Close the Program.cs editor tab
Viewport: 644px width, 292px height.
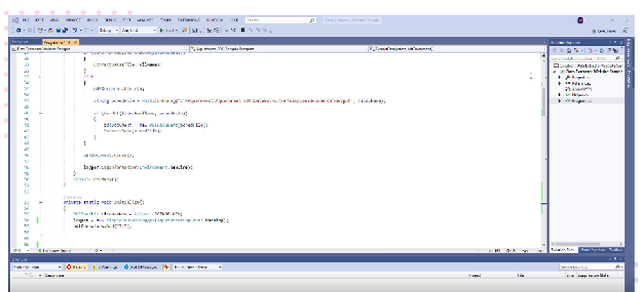75,42
